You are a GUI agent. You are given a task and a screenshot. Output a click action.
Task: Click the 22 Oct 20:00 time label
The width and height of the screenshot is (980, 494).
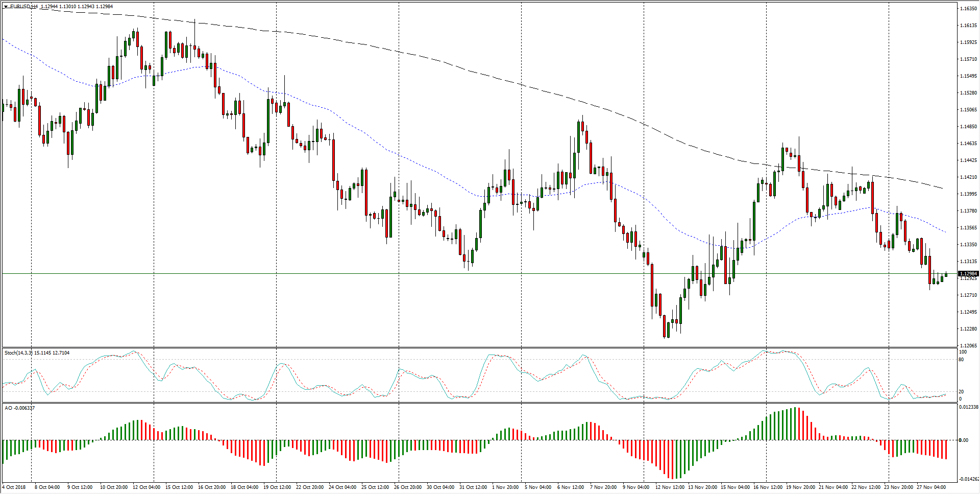point(310,487)
